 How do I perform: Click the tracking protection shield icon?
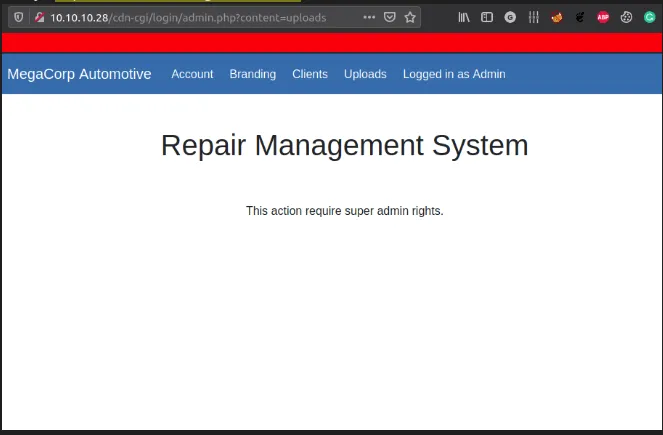(x=18, y=17)
